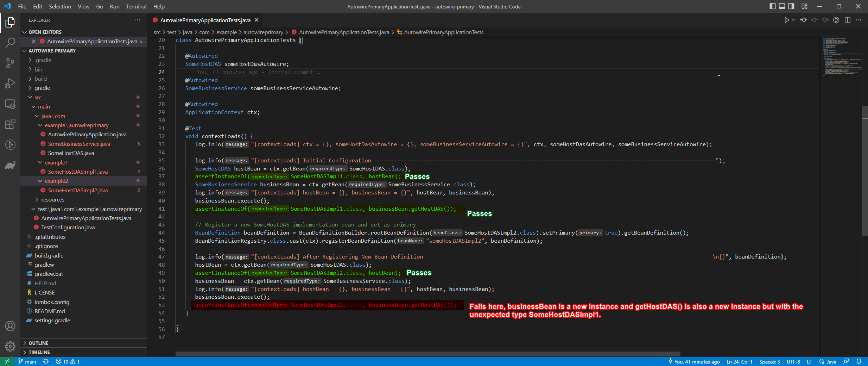The width and height of the screenshot is (868, 366).
Task: Toggle Secondary Side Bar layout button
Action: pos(791,6)
